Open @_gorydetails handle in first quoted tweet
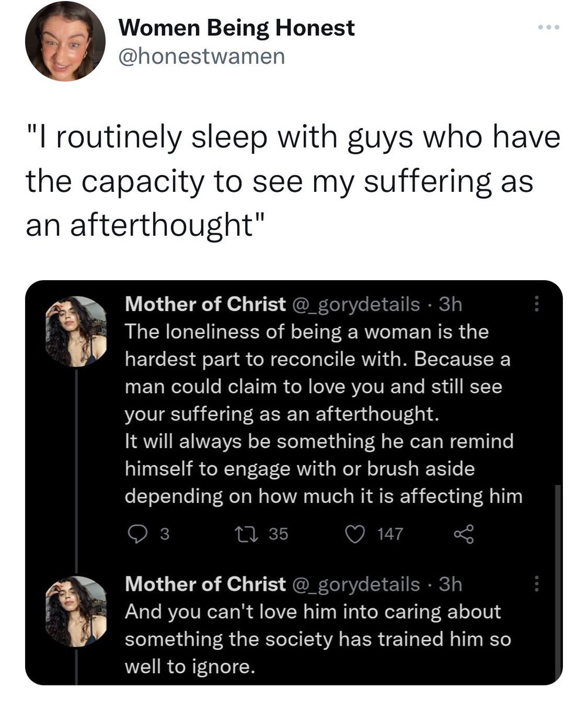This screenshot has width=588, height=702. pyautogui.click(x=355, y=305)
